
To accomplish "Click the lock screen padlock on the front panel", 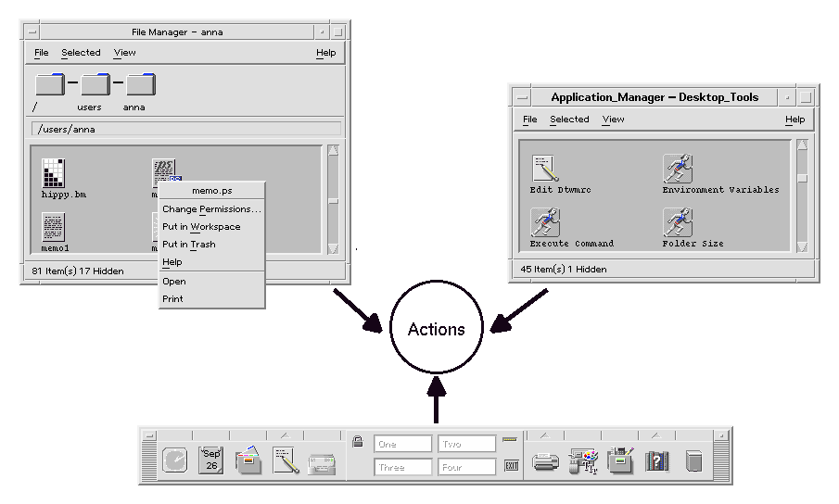I will pyautogui.click(x=357, y=441).
